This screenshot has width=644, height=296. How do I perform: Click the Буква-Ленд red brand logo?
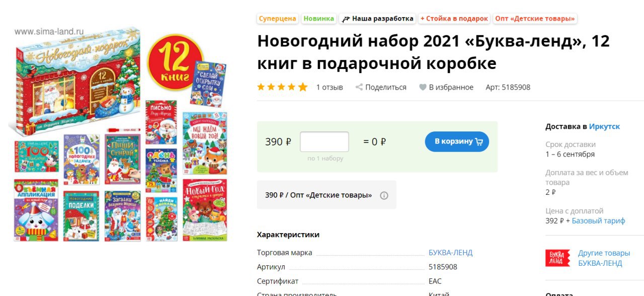pyautogui.click(x=558, y=258)
